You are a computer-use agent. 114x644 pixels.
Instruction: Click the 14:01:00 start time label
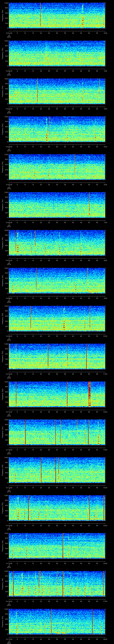click(9, 33)
